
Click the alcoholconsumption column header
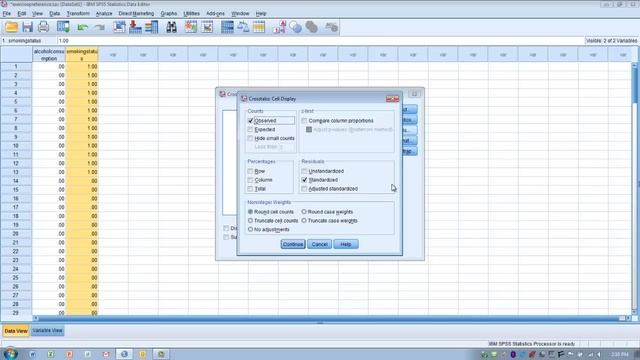[x=49, y=55]
